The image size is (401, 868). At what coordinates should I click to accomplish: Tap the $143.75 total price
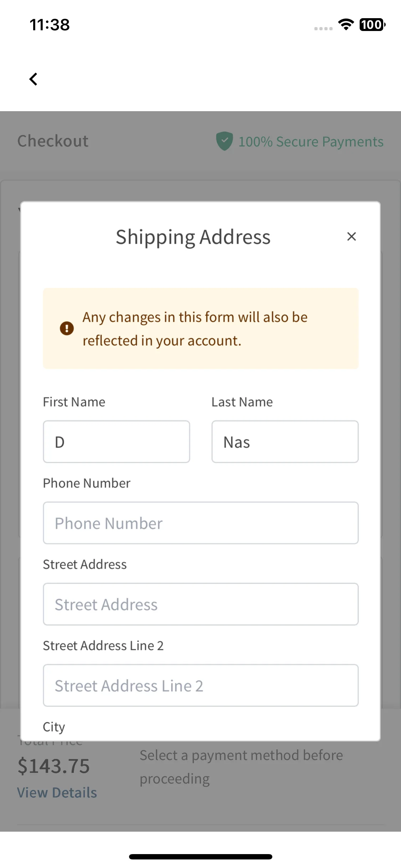(53, 766)
